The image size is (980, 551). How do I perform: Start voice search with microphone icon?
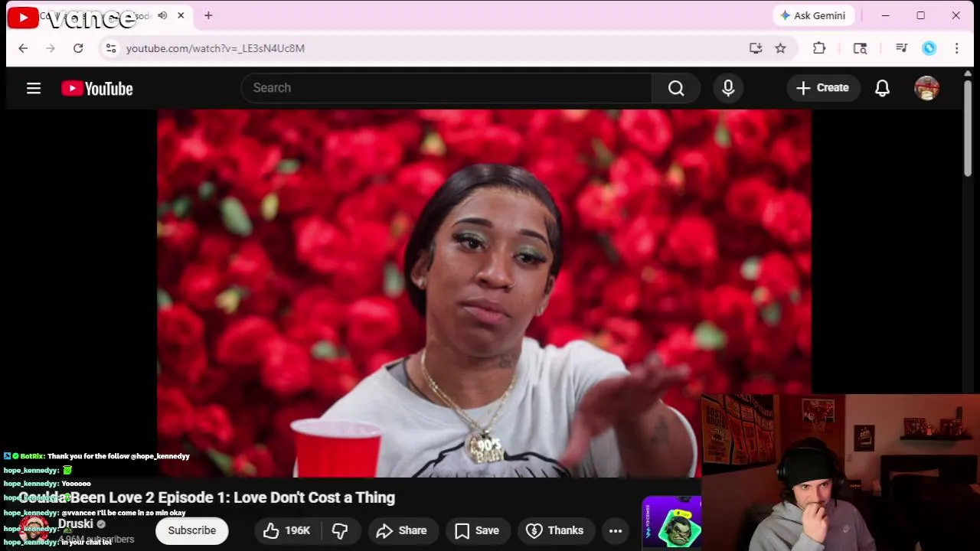728,88
